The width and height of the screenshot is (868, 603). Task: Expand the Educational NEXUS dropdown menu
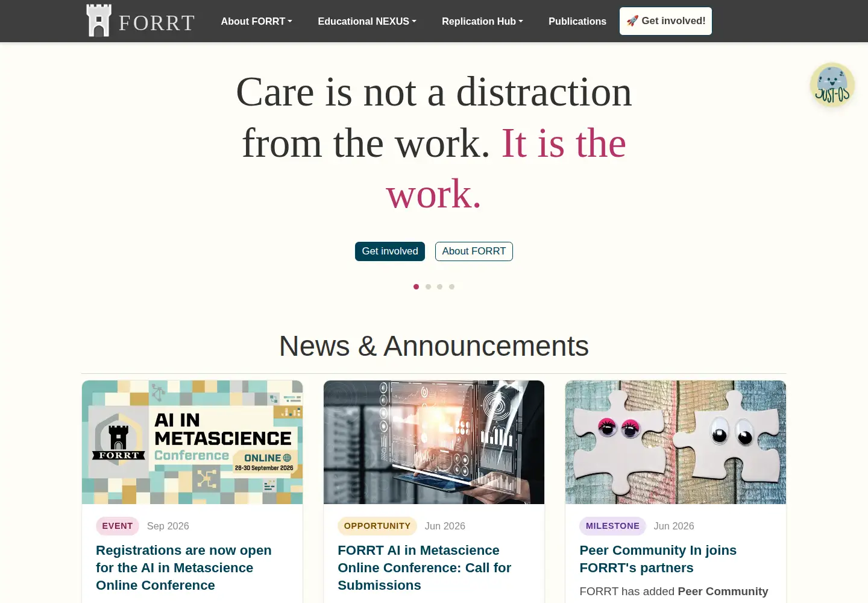click(367, 21)
